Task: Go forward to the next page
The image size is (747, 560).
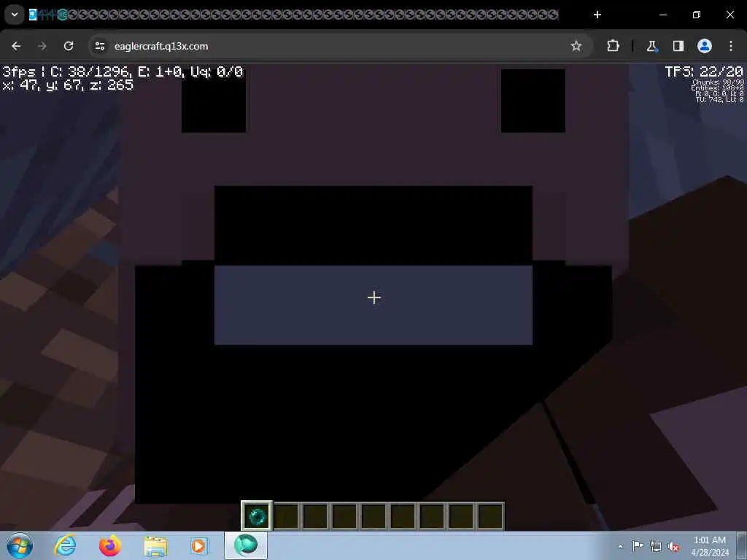Action: pos(42,46)
